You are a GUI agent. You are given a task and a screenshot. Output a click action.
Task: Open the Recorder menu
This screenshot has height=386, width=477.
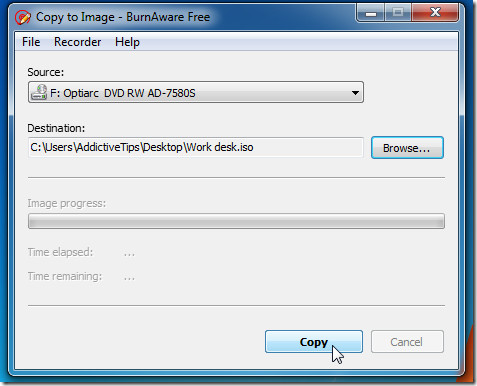(x=77, y=42)
